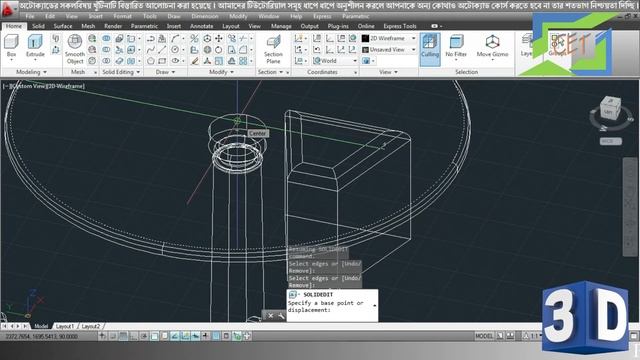This screenshot has width=640, height=360.
Task: Select the Polyline draw tool
Action: [x=151, y=38]
